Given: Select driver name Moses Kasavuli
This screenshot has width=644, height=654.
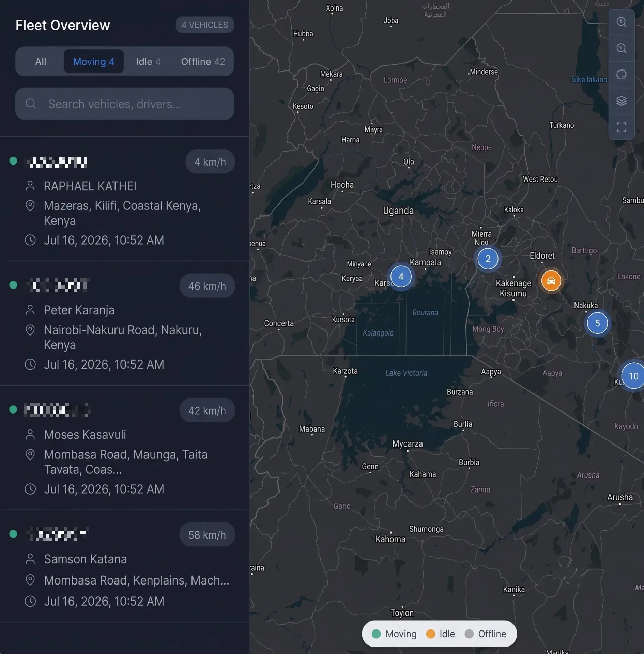Looking at the screenshot, I should coord(85,435).
